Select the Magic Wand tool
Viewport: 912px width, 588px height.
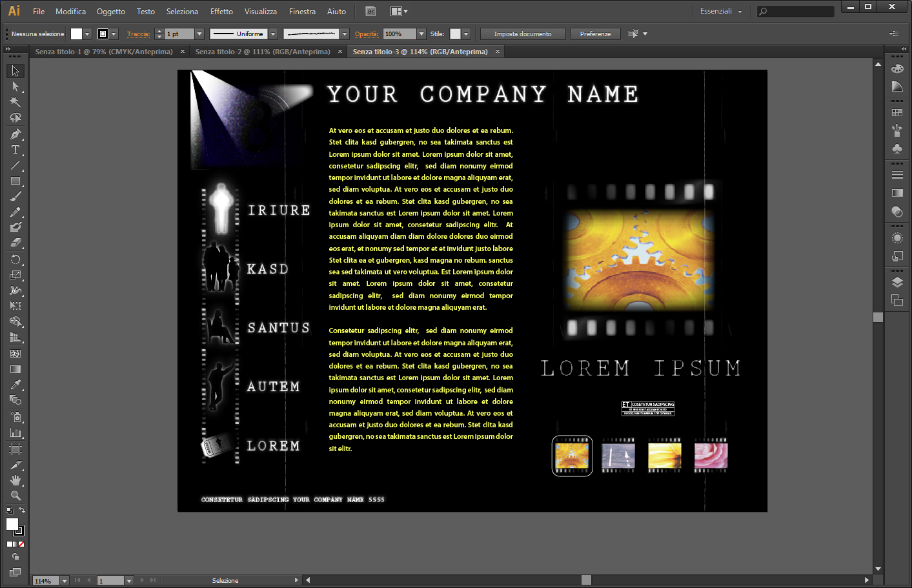pyautogui.click(x=15, y=102)
